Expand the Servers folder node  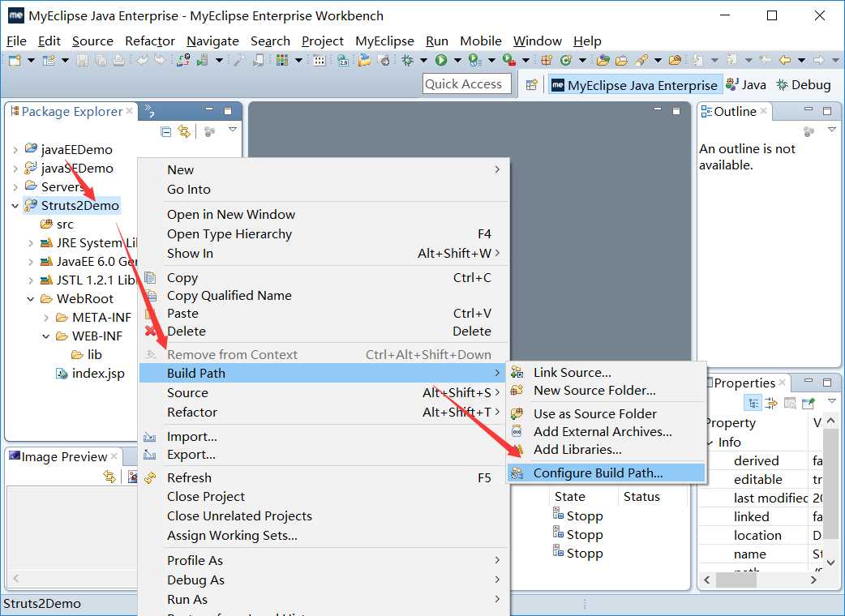pos(15,187)
